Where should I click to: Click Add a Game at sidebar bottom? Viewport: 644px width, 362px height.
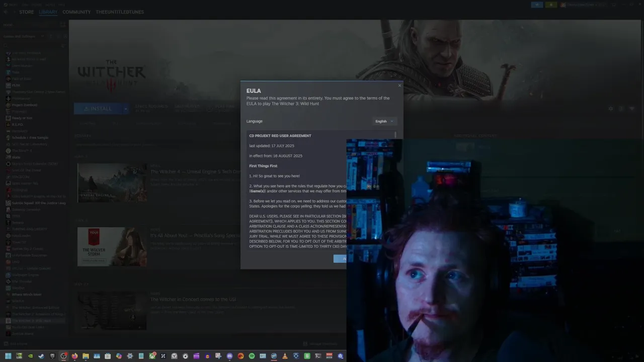tap(16, 344)
